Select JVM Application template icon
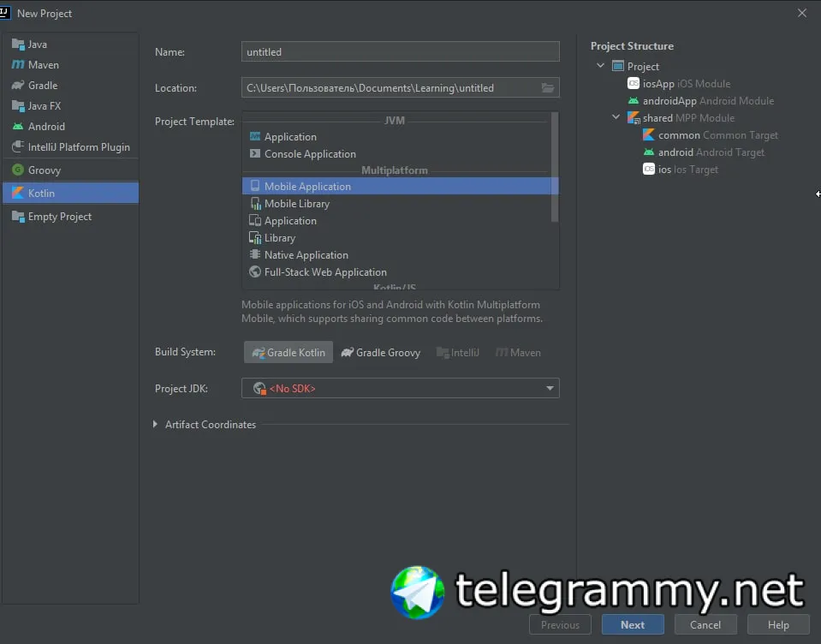This screenshot has width=821, height=644. [255, 137]
